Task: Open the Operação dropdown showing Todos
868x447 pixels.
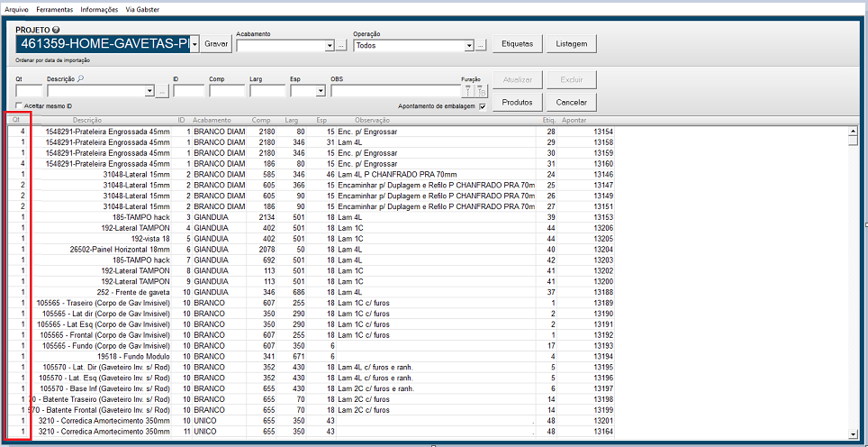Action: [469, 45]
